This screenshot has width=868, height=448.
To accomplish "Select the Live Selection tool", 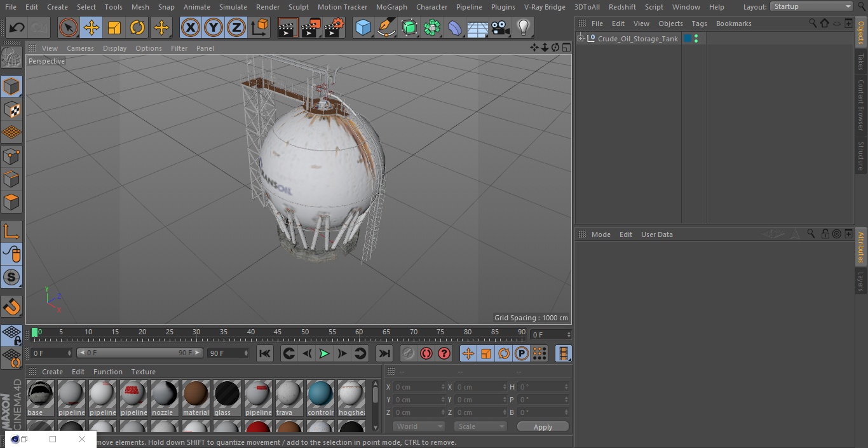I will point(69,27).
